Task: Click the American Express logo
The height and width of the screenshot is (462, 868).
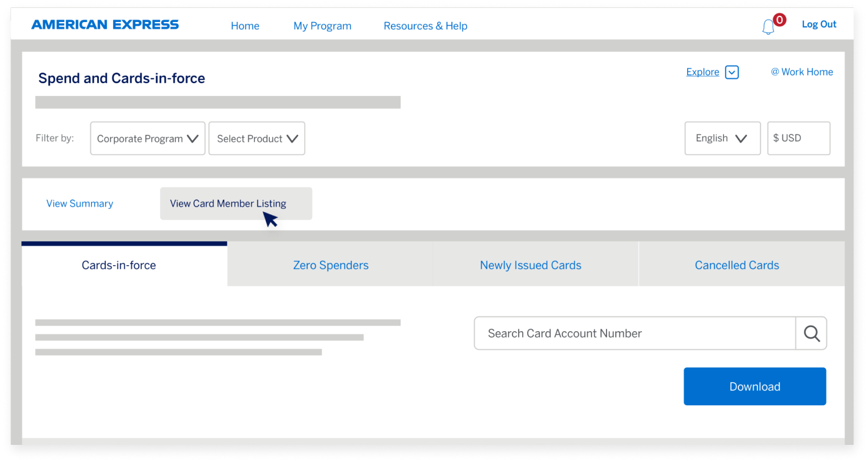Action: [105, 25]
